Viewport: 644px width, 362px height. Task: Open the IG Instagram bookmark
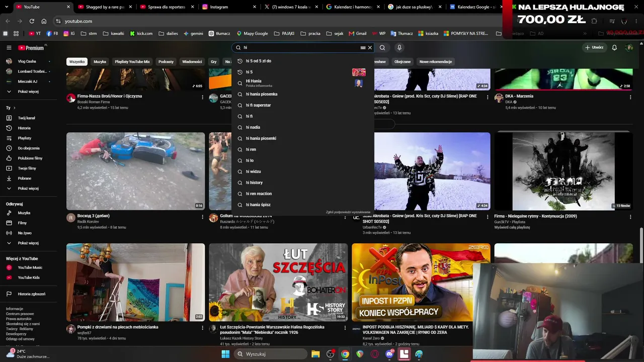click(x=69, y=34)
